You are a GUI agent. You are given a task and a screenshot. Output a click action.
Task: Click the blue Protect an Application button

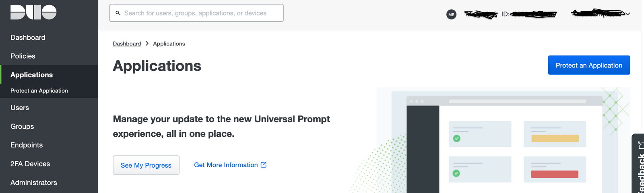589,65
